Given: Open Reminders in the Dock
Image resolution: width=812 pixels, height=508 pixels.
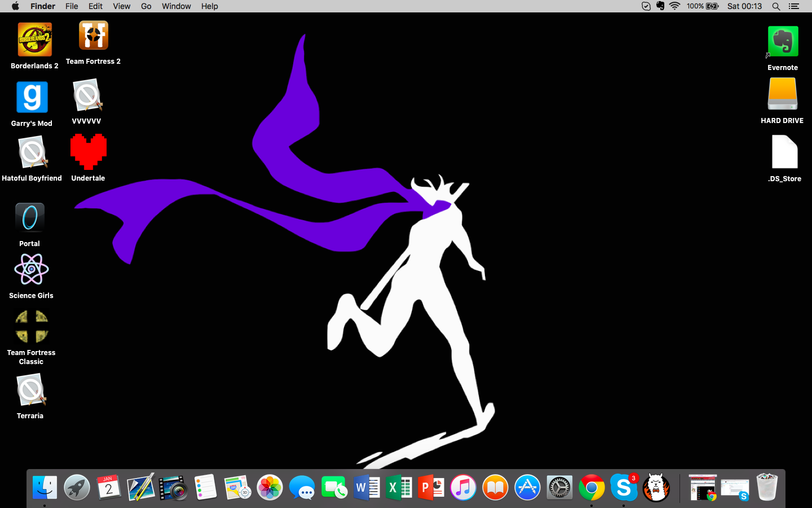Looking at the screenshot, I should 205,487.
